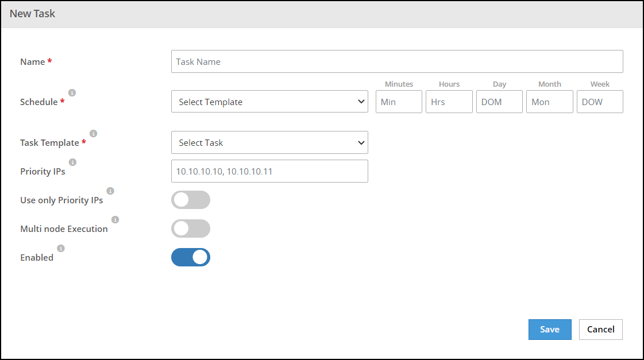This screenshot has height=360, width=644.
Task: Click into the Month schedule field
Action: tap(549, 102)
